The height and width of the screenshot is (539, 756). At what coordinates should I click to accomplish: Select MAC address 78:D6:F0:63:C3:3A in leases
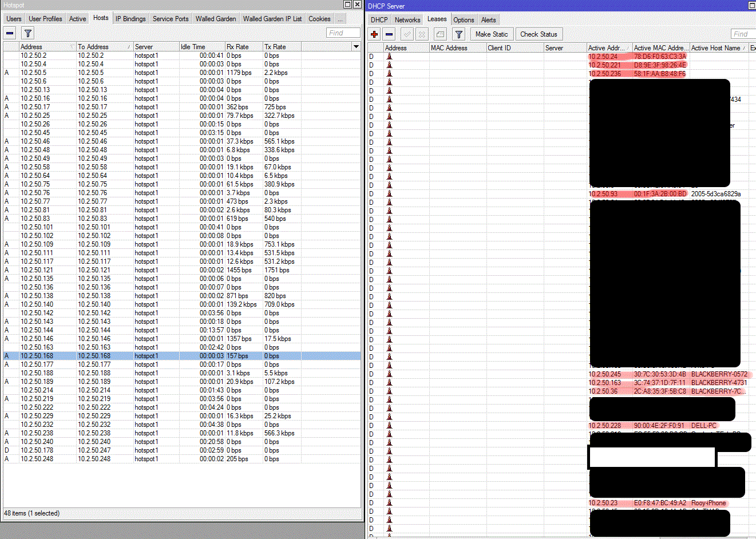(x=660, y=57)
